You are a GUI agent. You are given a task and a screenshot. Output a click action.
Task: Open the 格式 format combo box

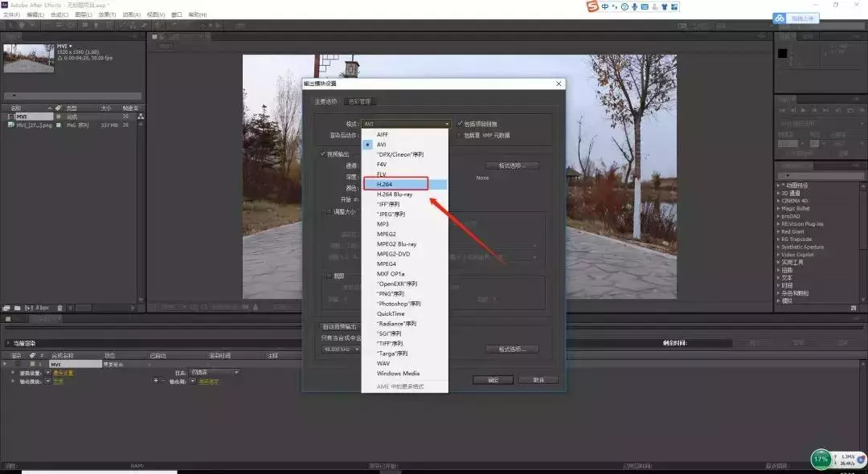click(x=407, y=124)
